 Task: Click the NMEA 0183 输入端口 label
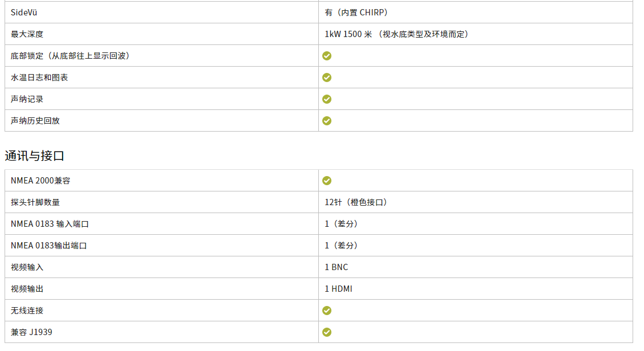50,224
